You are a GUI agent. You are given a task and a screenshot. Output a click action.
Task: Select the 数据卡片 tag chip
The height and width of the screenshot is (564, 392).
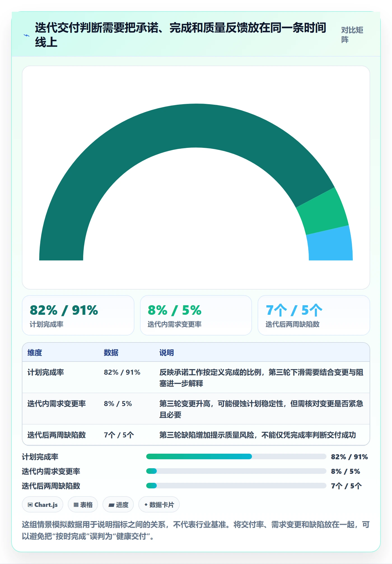[159, 505]
